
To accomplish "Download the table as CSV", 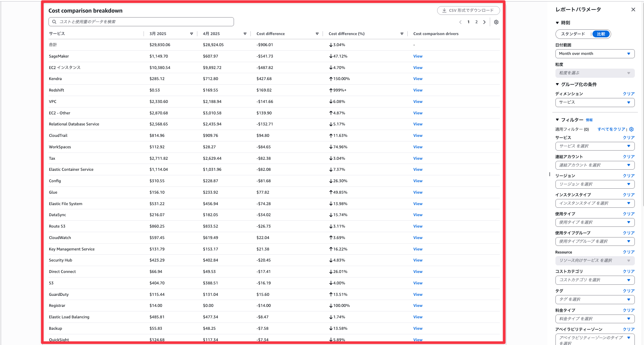I will tap(468, 10).
